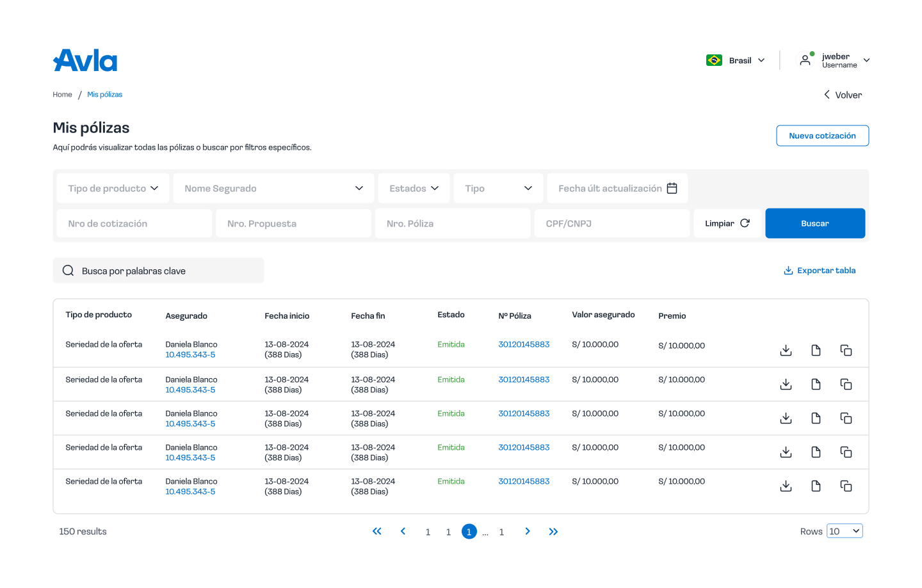Click the download icon in the last policy row

[x=786, y=486]
